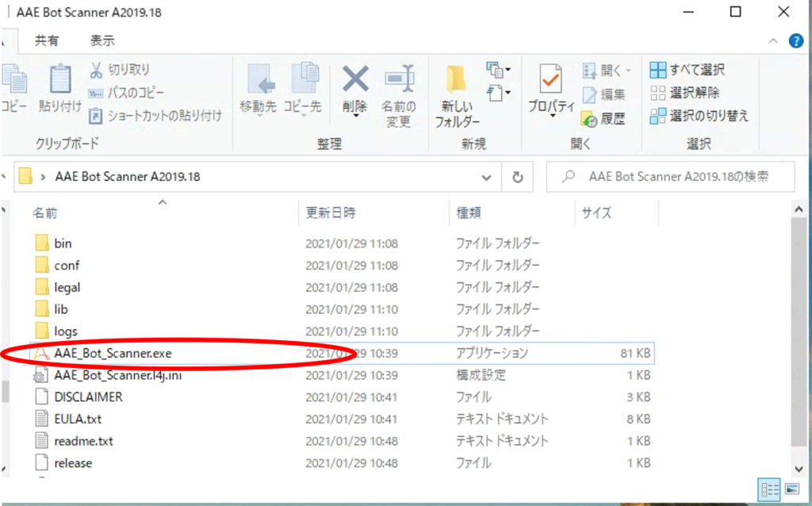Sort by Date Modified (更新日時) column header

point(331,213)
